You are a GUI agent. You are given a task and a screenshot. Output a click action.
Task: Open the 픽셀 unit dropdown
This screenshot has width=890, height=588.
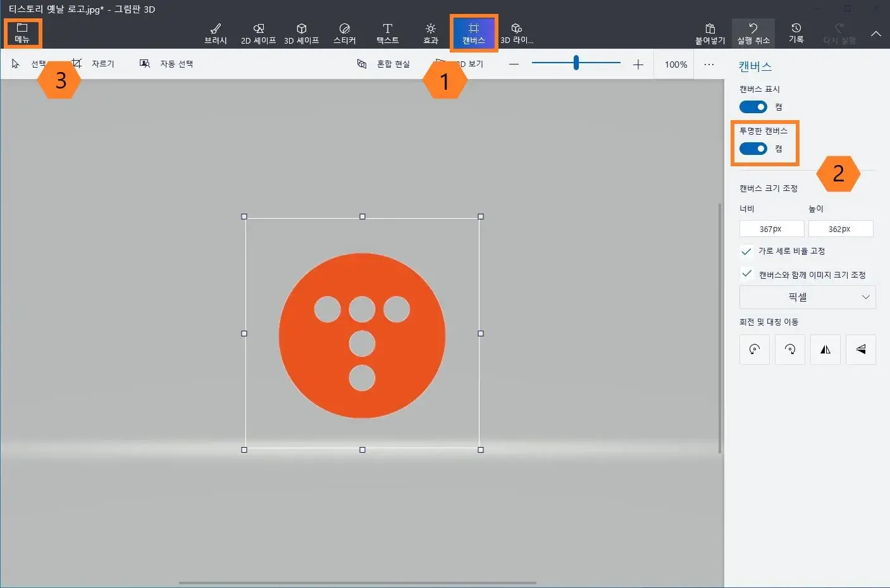pos(808,297)
